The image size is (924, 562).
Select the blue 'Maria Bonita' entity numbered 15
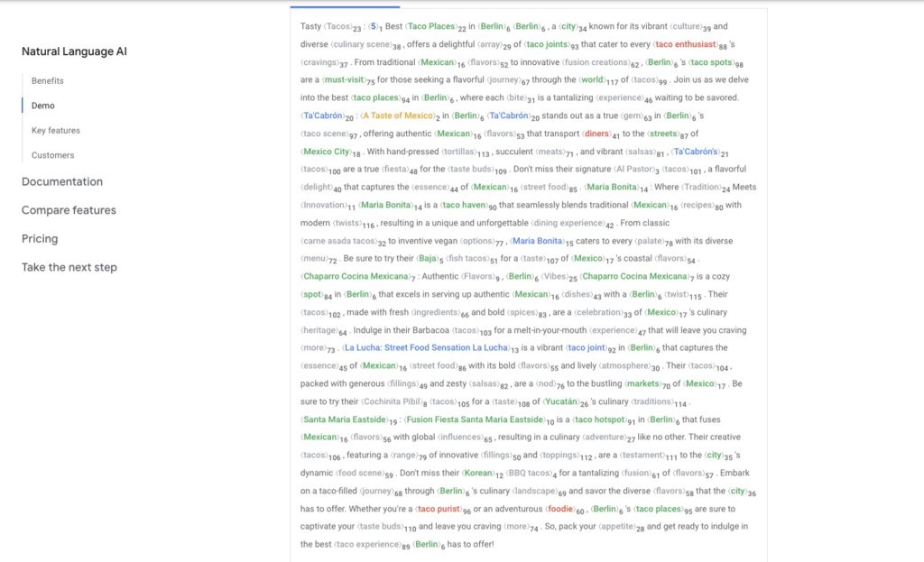coord(537,241)
